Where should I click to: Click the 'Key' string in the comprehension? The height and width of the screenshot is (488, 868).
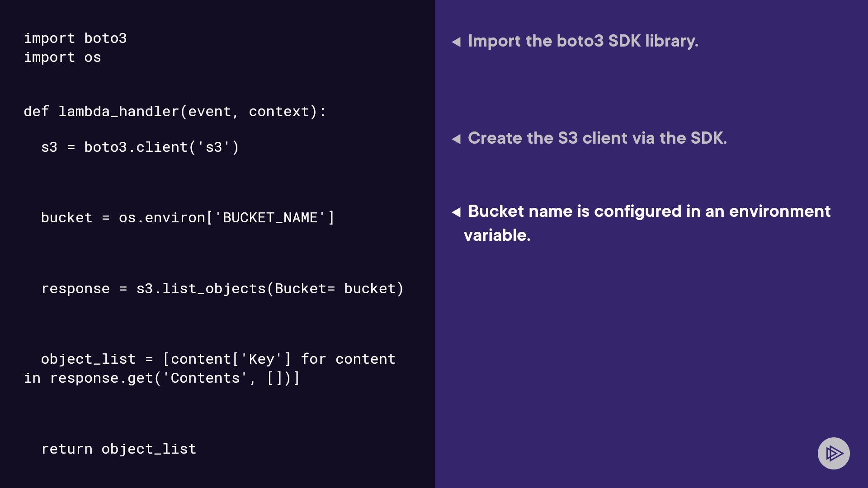(x=261, y=359)
